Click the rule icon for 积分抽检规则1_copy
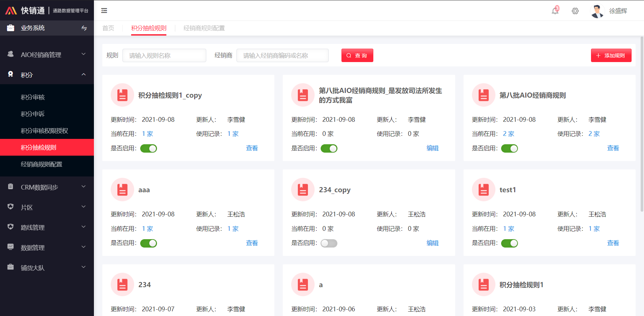The height and width of the screenshot is (316, 644). pos(122,95)
